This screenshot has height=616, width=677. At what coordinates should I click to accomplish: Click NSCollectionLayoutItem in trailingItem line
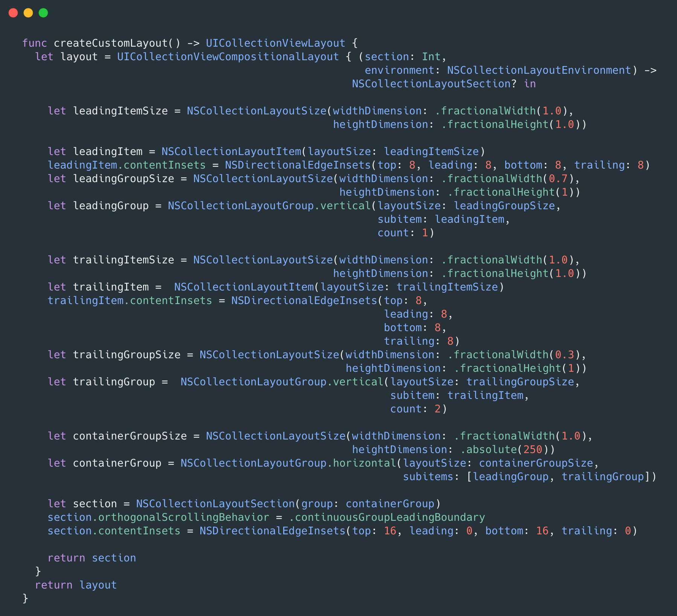pyautogui.click(x=244, y=287)
